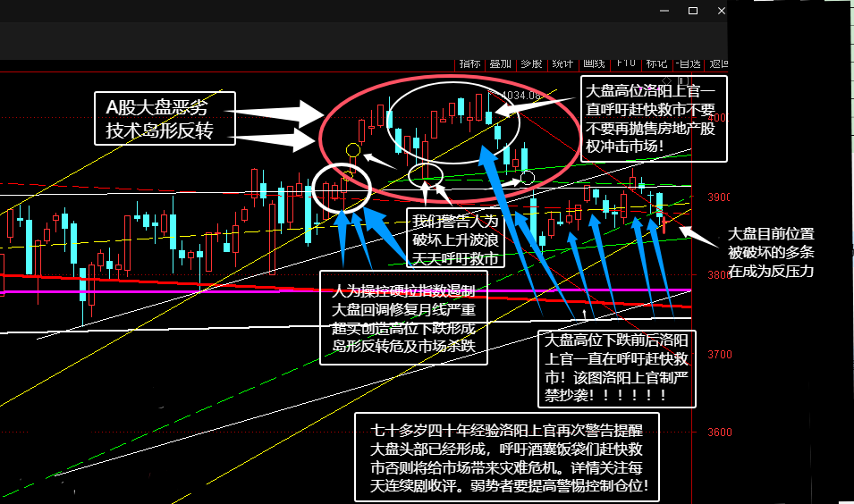Image resolution: width=854 pixels, height=504 pixels.
Task: Select the 我们警告人为破坏上升波浪 annotation box
Action: pyautogui.click(x=455, y=239)
